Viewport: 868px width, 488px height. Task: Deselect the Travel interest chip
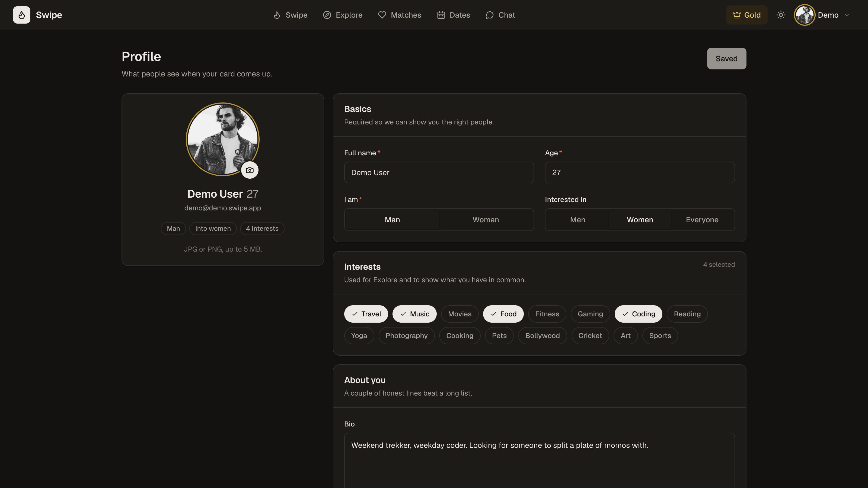coord(366,314)
